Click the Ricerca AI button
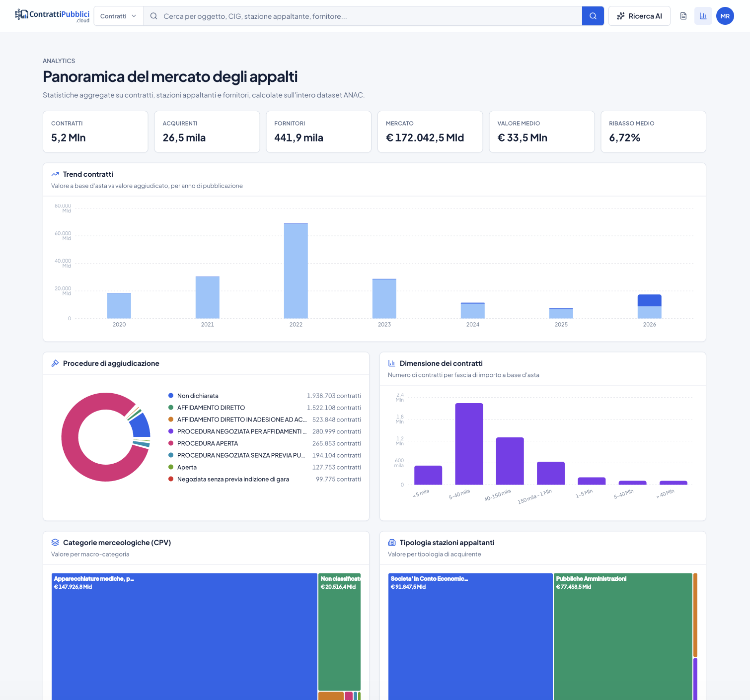750x700 pixels. tap(639, 16)
